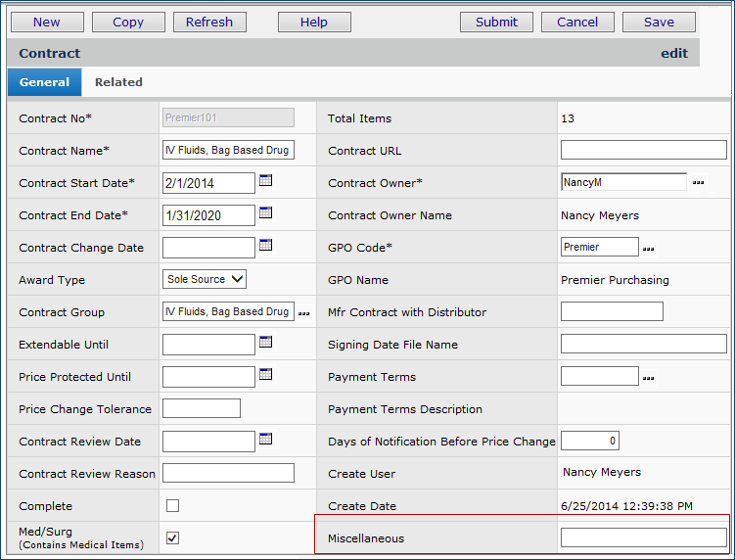Click the Miscellaneous text field

click(x=643, y=537)
